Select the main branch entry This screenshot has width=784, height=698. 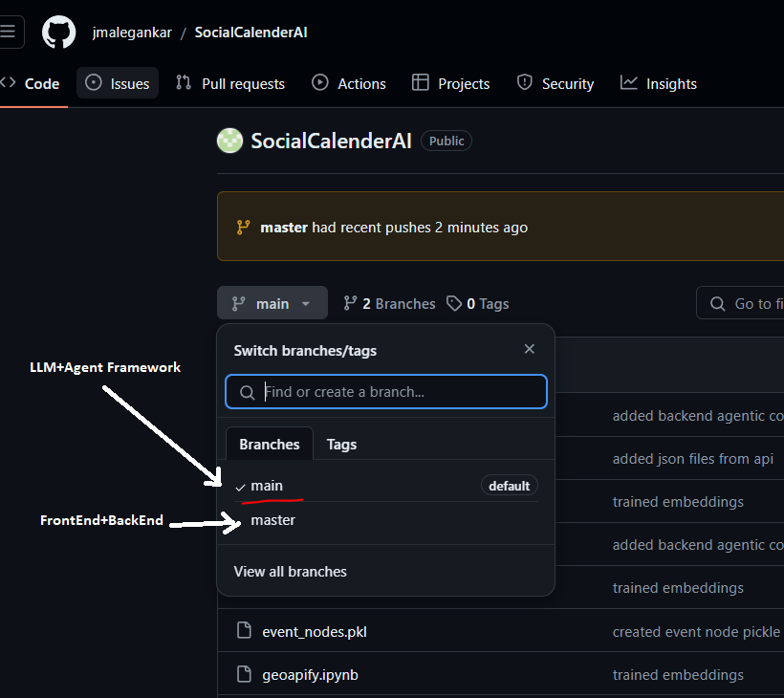coord(386,486)
